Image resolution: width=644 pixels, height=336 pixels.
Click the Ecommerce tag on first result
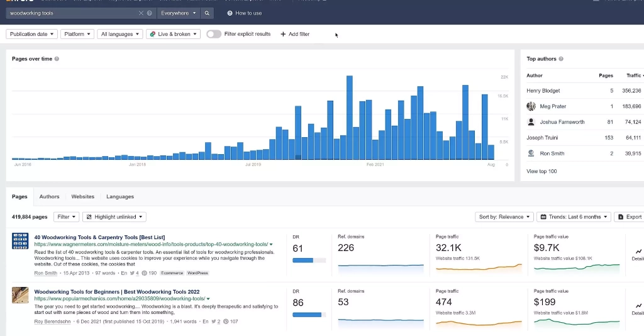(x=172, y=273)
